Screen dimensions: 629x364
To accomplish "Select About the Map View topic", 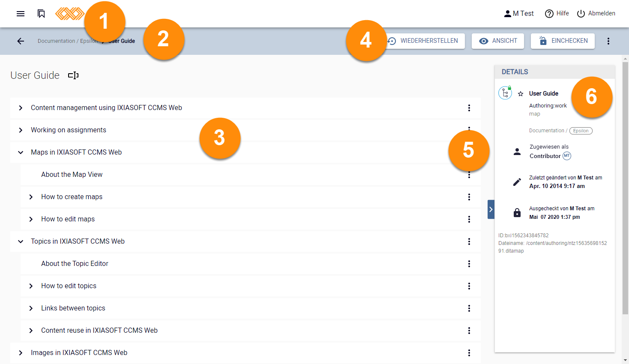I will [x=72, y=175].
